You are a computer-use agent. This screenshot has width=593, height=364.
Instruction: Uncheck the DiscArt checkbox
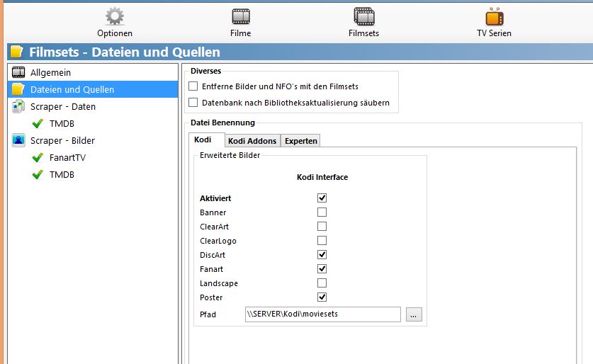point(322,254)
